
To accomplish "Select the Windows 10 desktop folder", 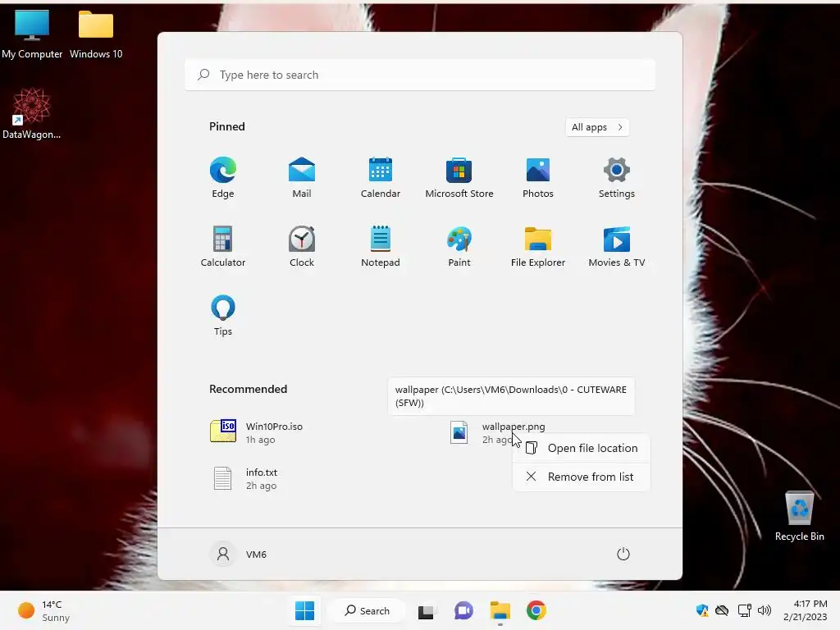I will [x=96, y=34].
